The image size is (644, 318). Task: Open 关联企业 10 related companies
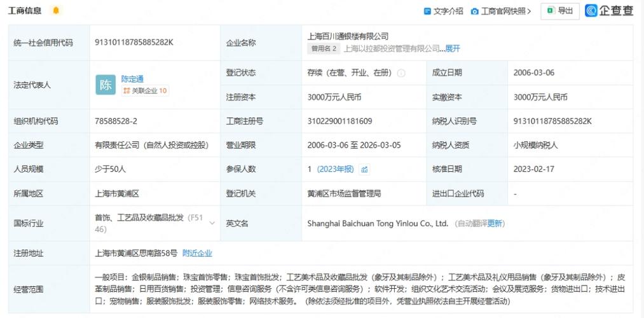[x=145, y=91]
